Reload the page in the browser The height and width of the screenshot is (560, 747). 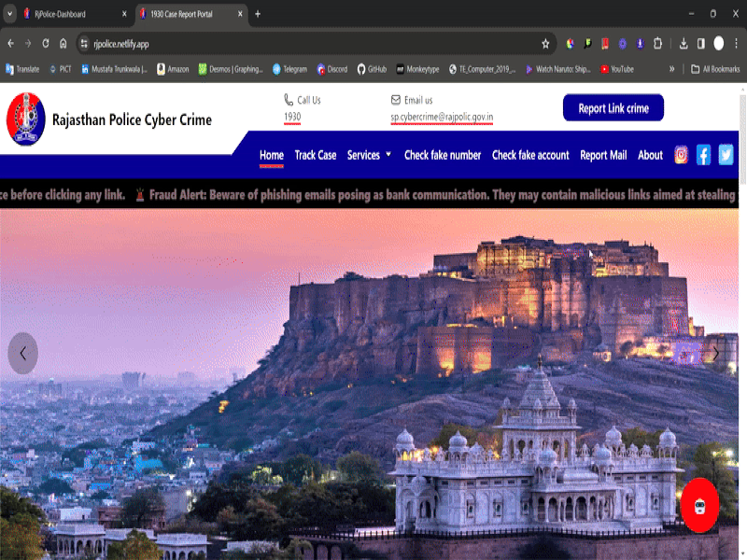tap(45, 44)
